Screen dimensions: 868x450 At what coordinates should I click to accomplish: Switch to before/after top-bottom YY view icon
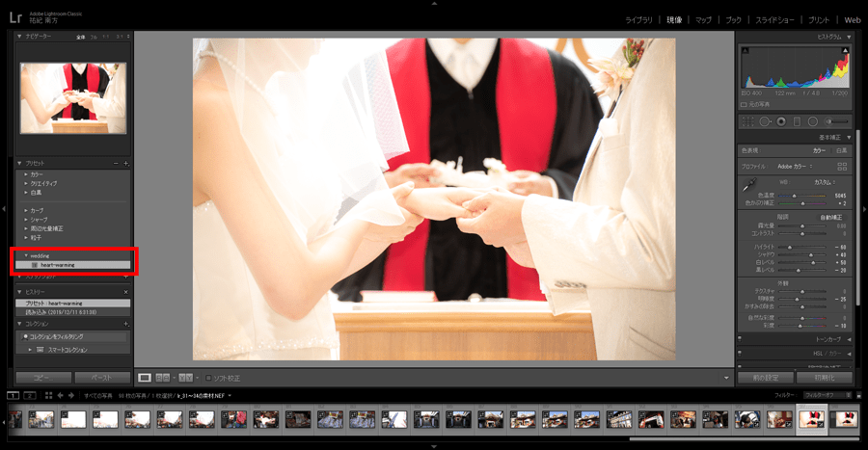point(185,378)
